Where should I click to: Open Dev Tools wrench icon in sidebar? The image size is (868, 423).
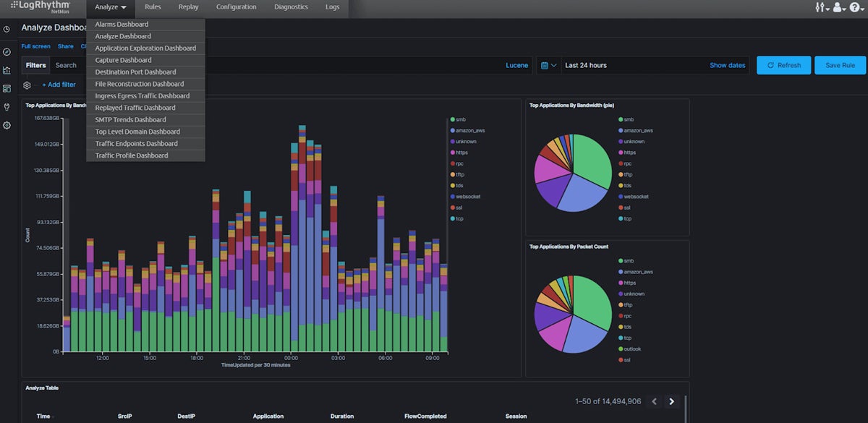(7, 107)
